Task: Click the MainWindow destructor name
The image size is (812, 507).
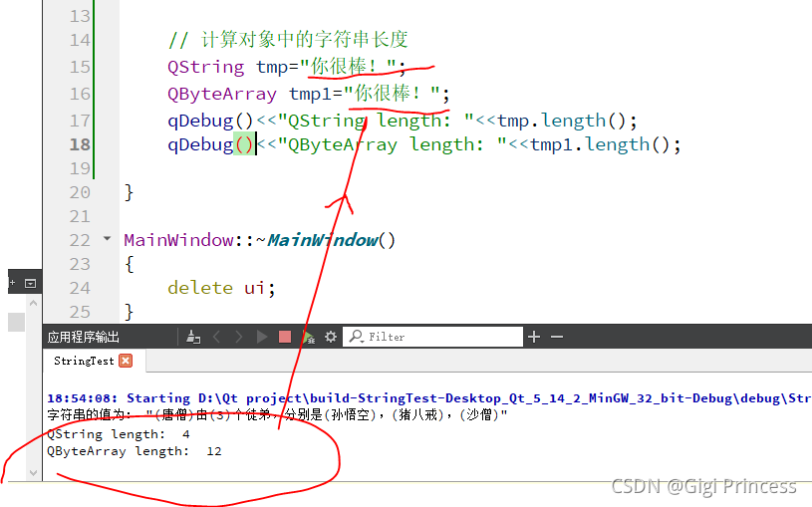Action: pos(322,240)
